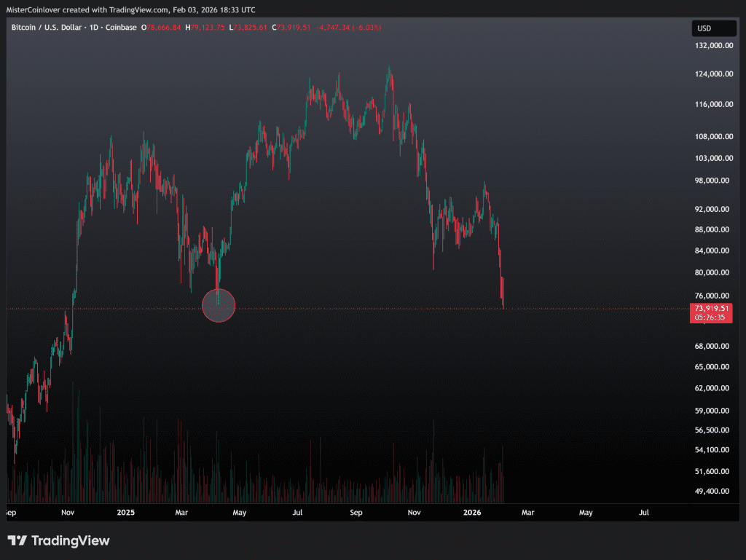Select the 132,000.00 price axis label
746x560 pixels.
[710, 45]
